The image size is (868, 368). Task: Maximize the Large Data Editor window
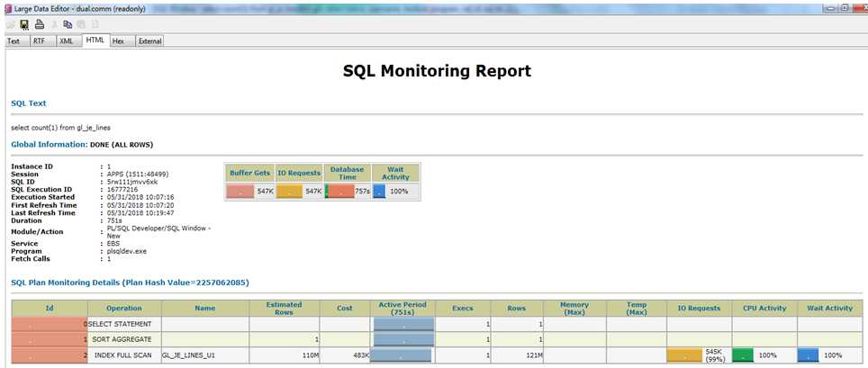(x=845, y=8)
